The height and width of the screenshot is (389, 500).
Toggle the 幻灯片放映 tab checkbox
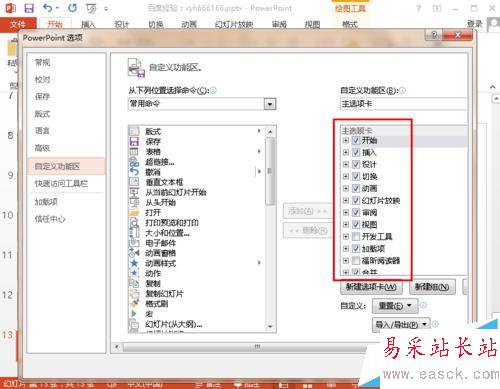[356, 200]
